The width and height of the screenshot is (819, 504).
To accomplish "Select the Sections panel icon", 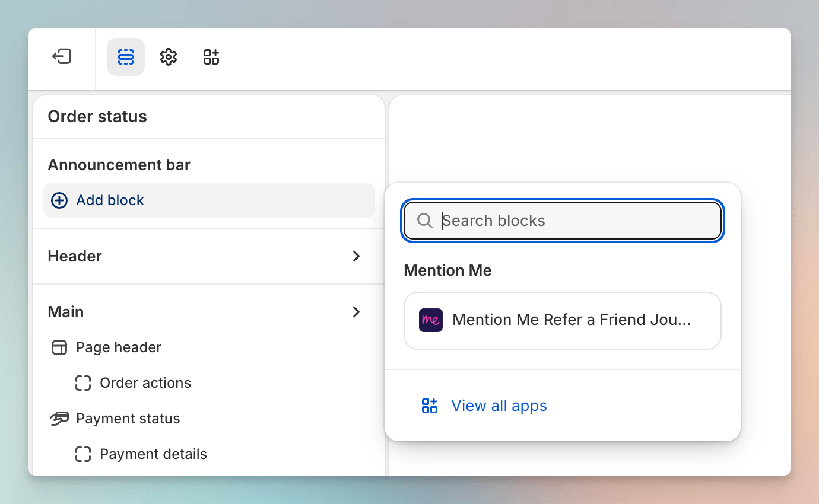I will [126, 57].
